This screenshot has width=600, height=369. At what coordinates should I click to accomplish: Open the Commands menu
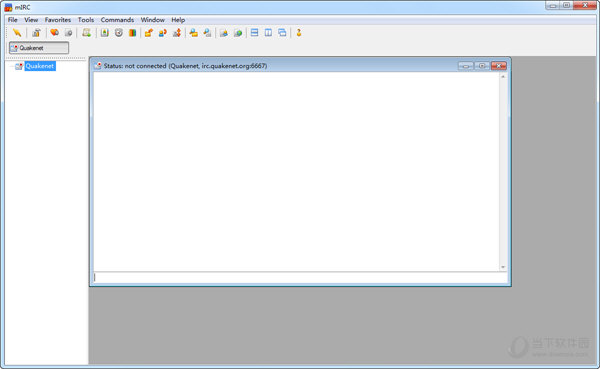(x=117, y=20)
